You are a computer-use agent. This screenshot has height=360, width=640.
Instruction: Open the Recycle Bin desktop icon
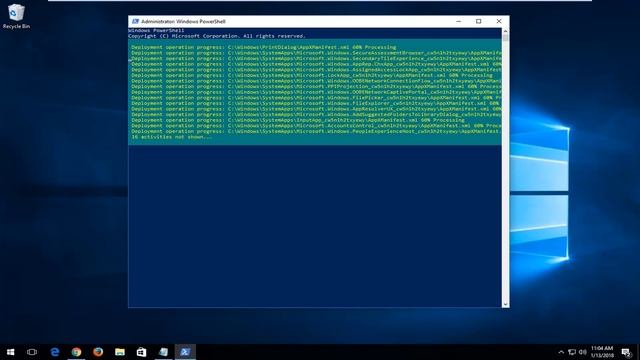tap(16, 16)
